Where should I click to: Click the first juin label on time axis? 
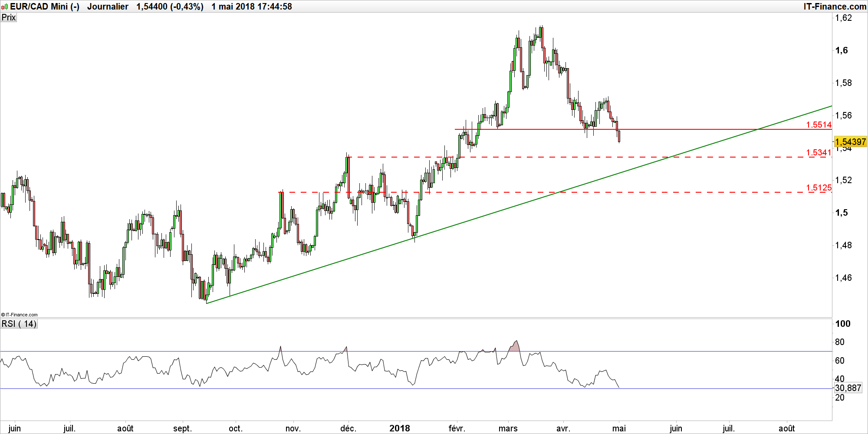[15, 428]
